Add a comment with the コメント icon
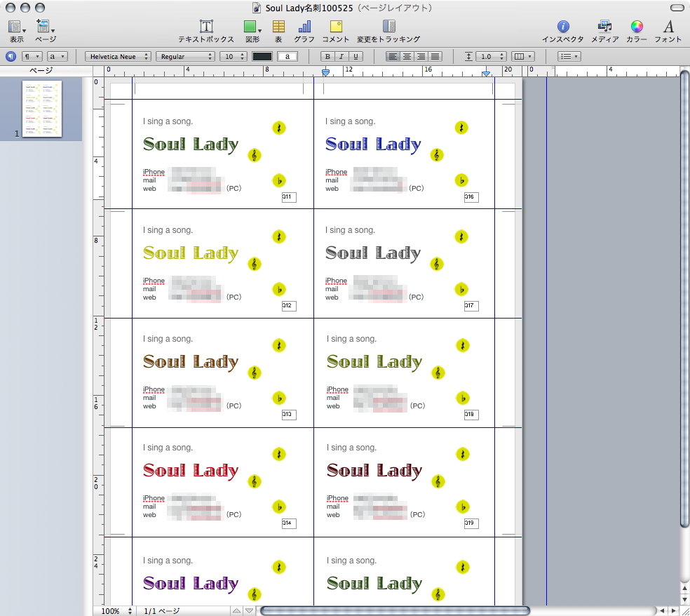The height and width of the screenshot is (616, 690). point(336,27)
